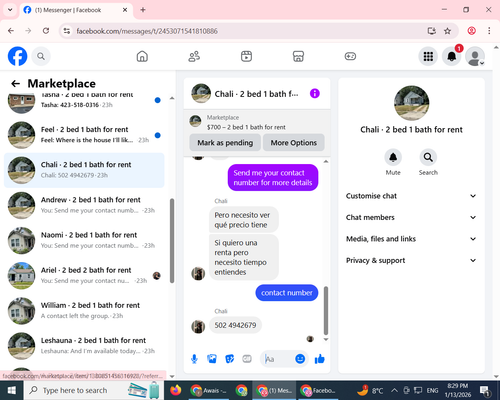Image resolution: width=500 pixels, height=400 pixels.
Task: Open Andrew 2 bed 1 bath conversation
Action: pyautogui.click(x=84, y=205)
